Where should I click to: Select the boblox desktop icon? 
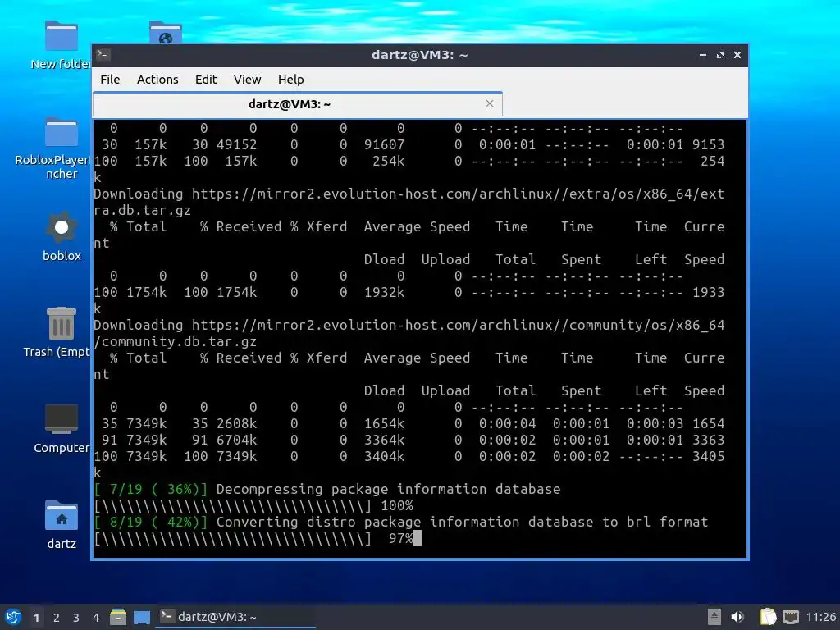tap(62, 236)
